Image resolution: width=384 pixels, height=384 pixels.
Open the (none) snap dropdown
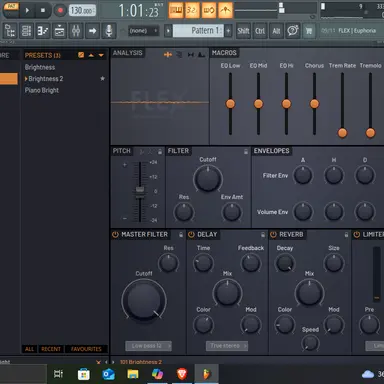click(143, 31)
